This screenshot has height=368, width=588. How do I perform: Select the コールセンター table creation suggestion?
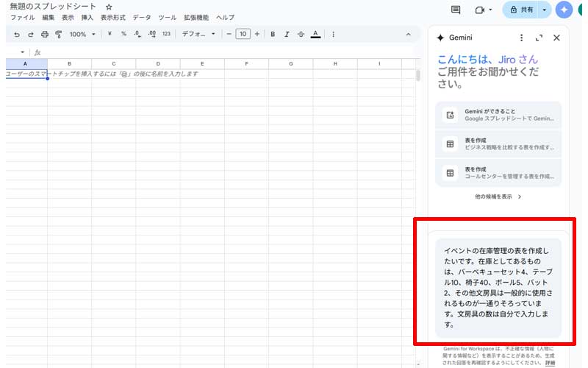(x=498, y=173)
